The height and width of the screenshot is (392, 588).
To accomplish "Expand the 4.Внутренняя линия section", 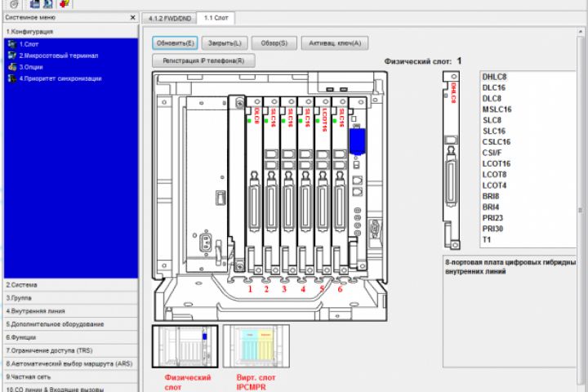I will [x=70, y=311].
